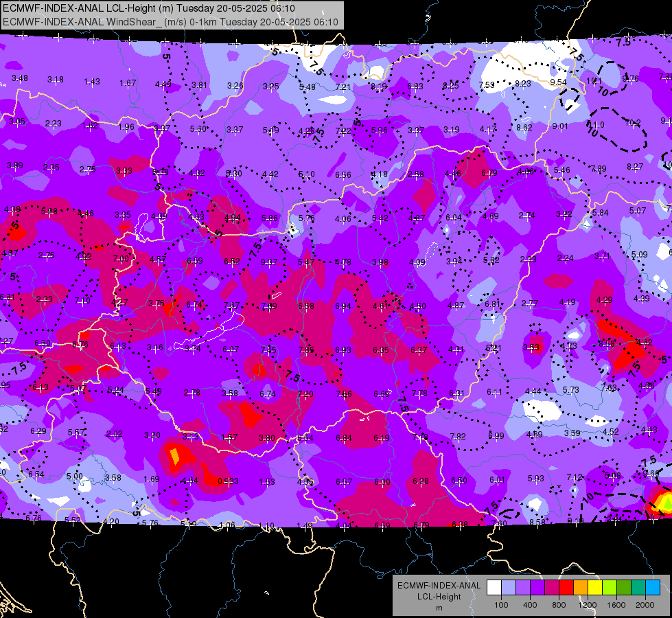Click the legend tick label 1200

tap(588, 605)
